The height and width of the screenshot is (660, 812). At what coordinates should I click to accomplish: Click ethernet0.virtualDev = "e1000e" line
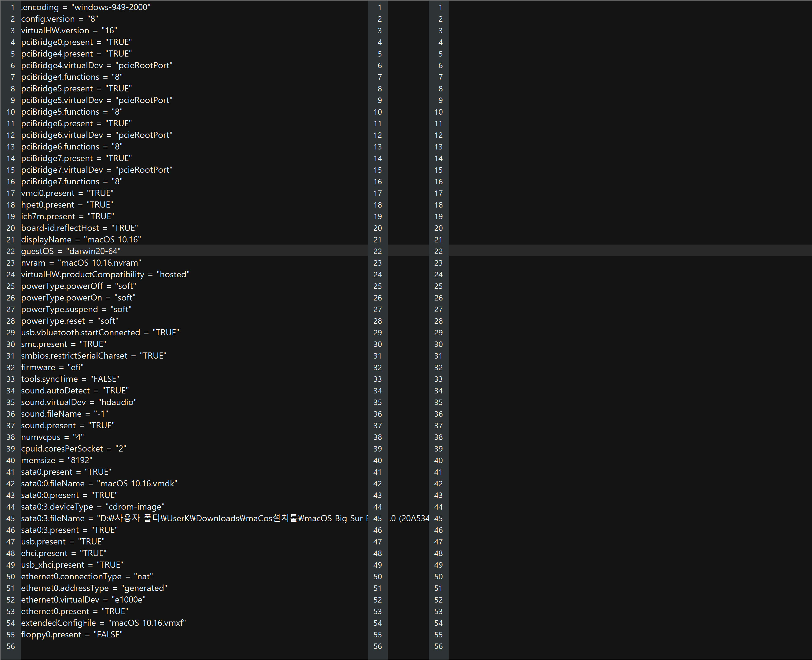[83, 600]
